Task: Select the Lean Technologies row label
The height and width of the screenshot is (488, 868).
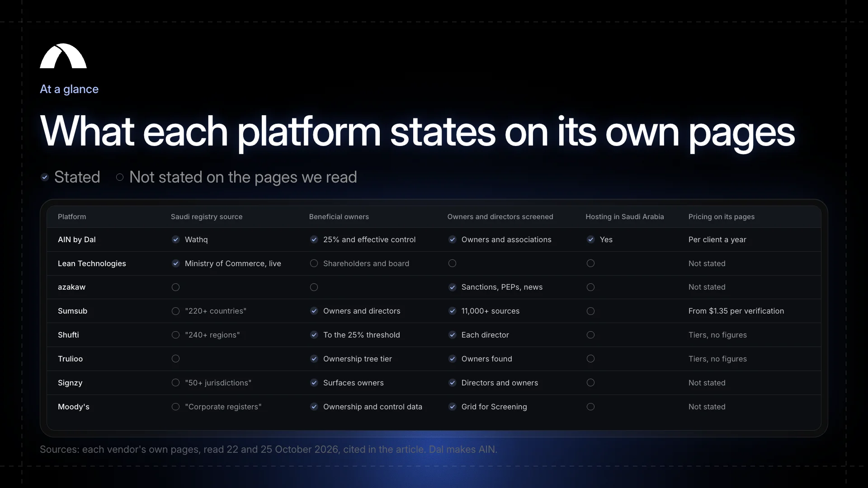Action: click(92, 263)
